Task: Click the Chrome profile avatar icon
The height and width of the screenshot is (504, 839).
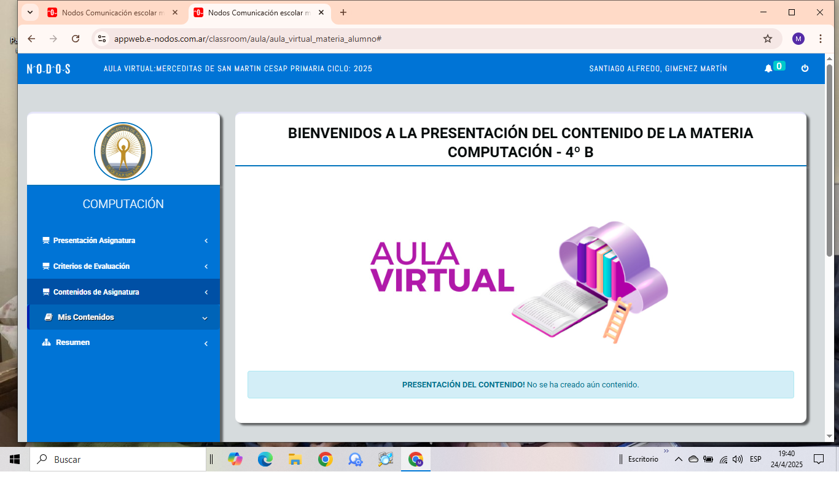Action: pyautogui.click(x=798, y=39)
